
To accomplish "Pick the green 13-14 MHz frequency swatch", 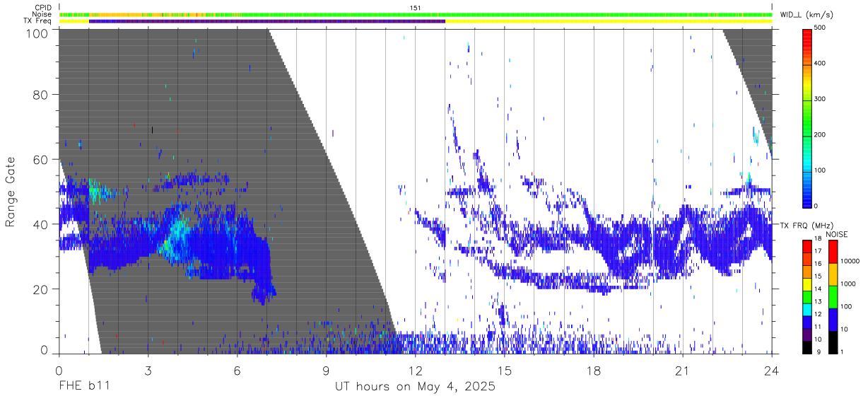I will [x=807, y=296].
